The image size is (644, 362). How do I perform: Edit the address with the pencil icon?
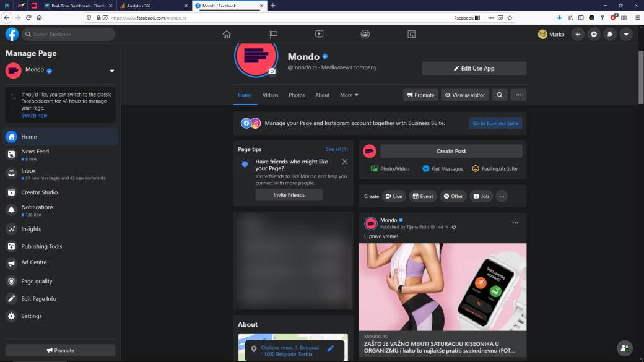331,349
